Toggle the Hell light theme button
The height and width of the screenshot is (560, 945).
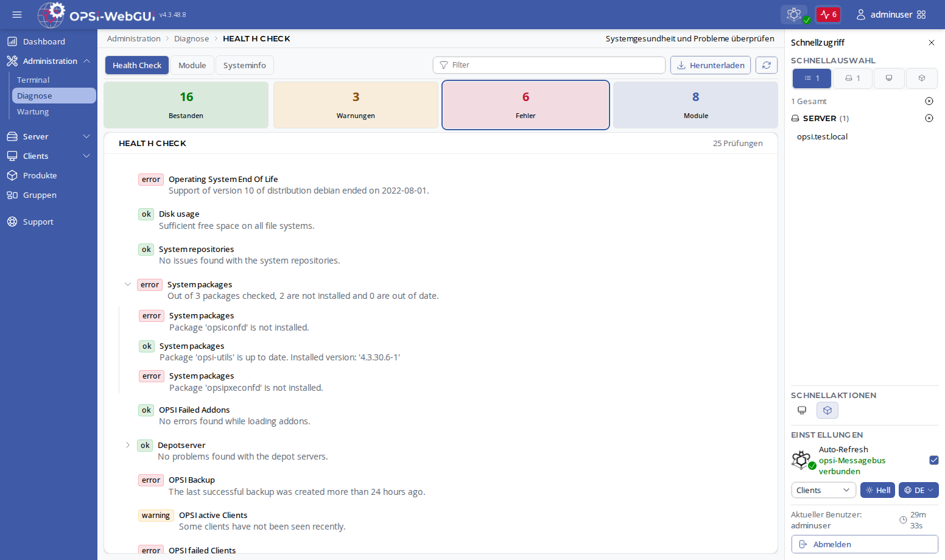point(877,490)
